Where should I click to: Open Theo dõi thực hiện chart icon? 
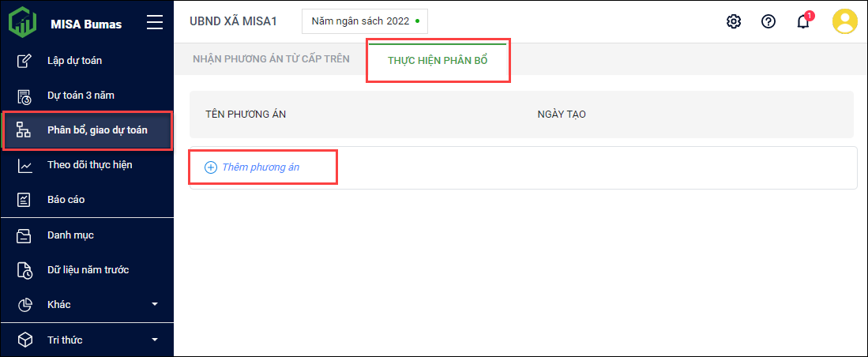[25, 165]
